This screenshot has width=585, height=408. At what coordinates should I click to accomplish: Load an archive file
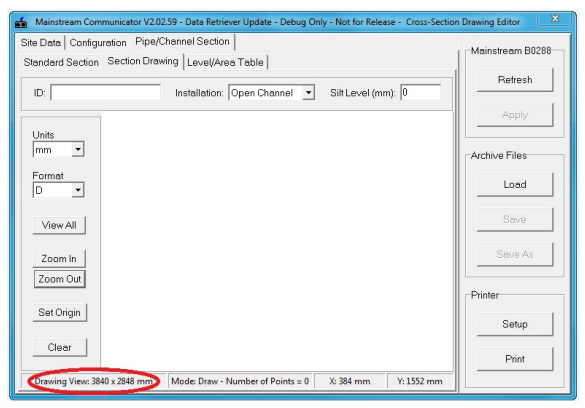(x=515, y=185)
